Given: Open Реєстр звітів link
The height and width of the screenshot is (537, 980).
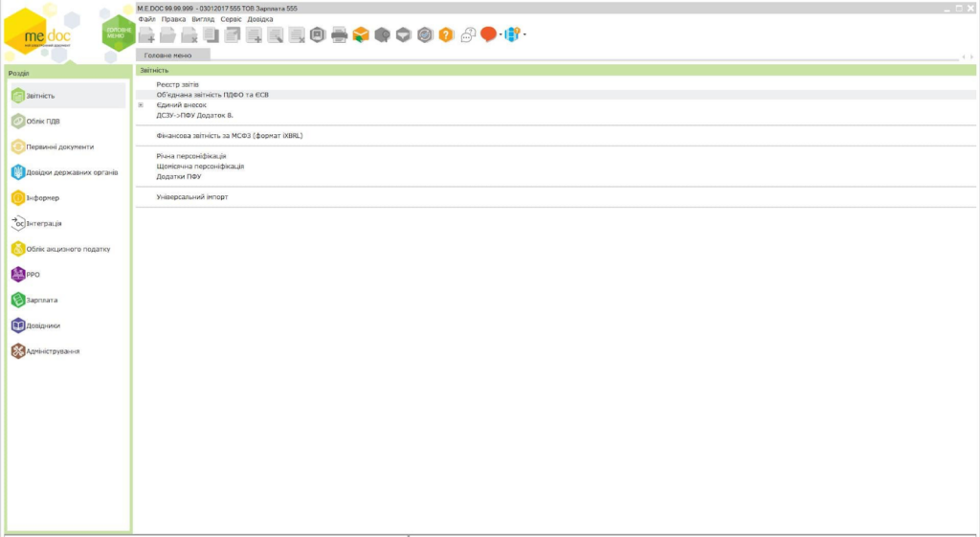Looking at the screenshot, I should 177,84.
